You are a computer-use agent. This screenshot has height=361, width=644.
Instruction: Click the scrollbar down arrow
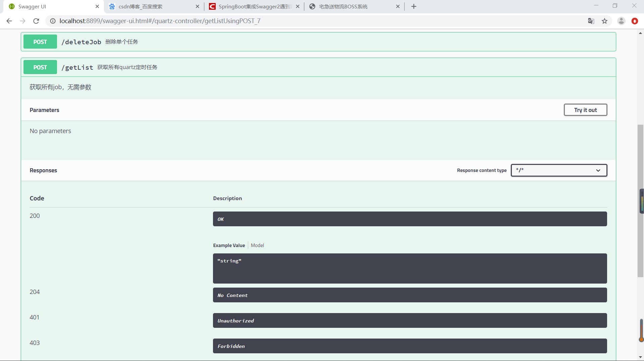coord(640,357)
